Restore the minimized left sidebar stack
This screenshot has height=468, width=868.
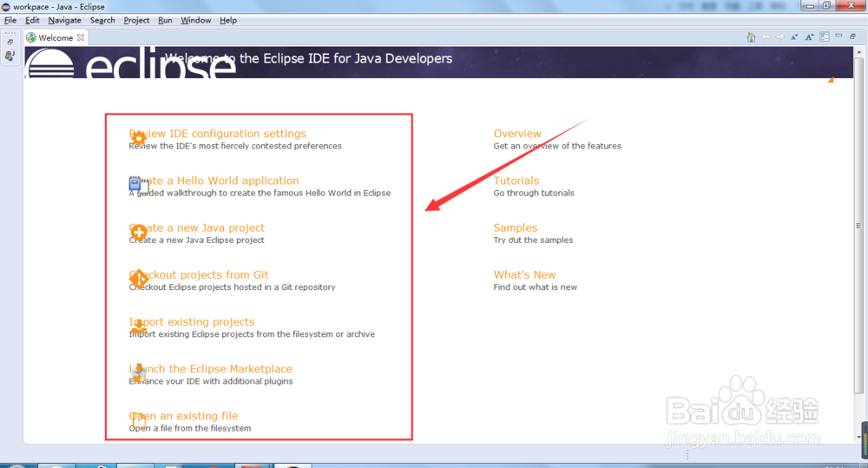coord(10,42)
